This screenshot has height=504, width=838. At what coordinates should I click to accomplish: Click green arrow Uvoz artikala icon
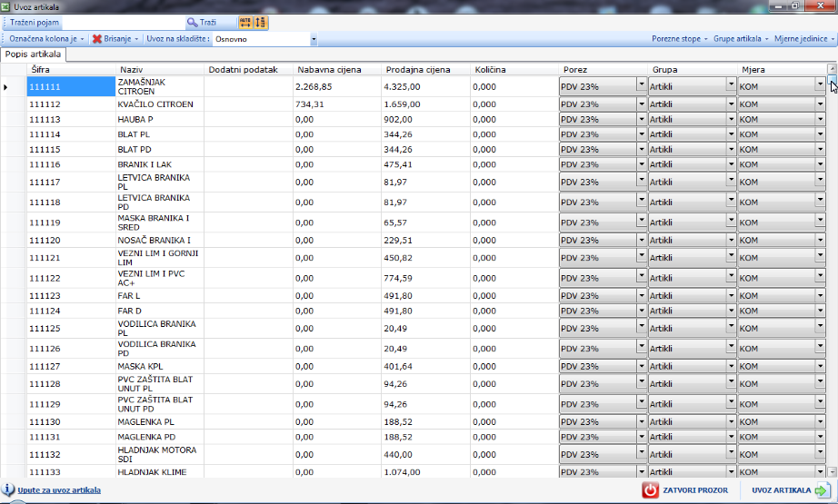click(823, 490)
